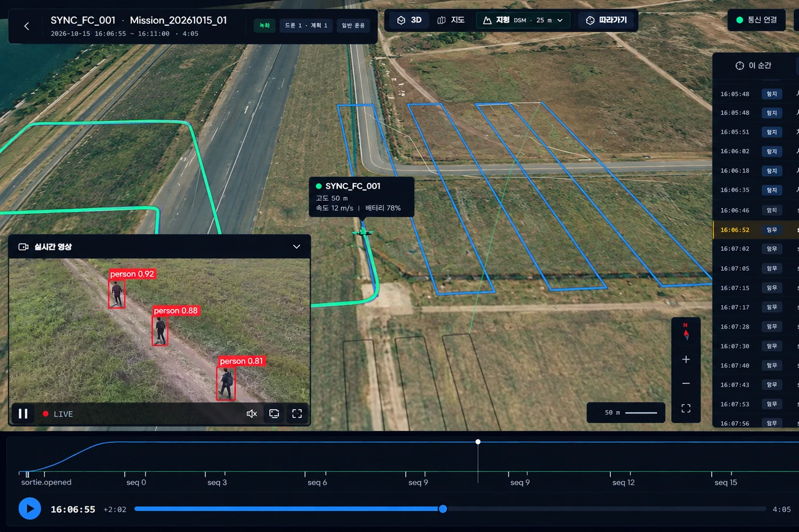Toggle the 따라가기 follow mode
Image resolution: width=799 pixels, height=532 pixels.
point(606,21)
